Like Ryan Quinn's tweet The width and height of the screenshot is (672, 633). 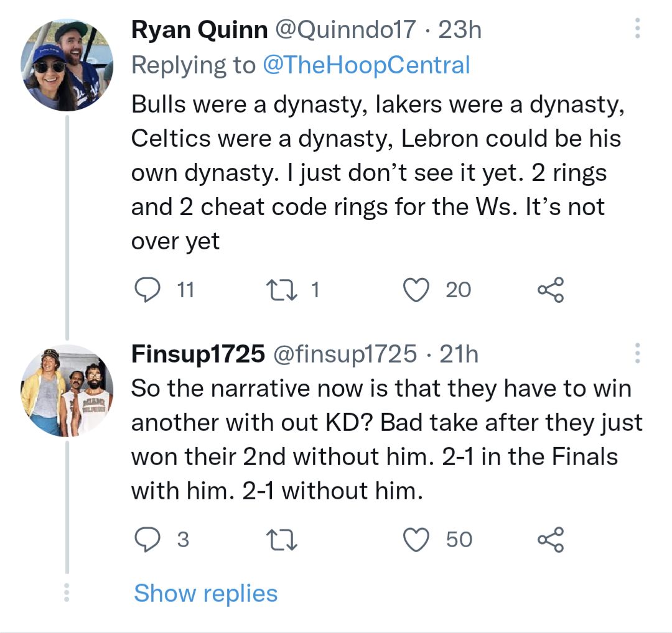click(x=417, y=290)
